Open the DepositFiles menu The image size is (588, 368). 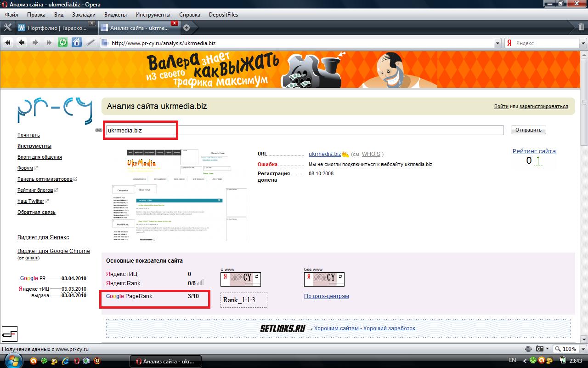pos(223,15)
